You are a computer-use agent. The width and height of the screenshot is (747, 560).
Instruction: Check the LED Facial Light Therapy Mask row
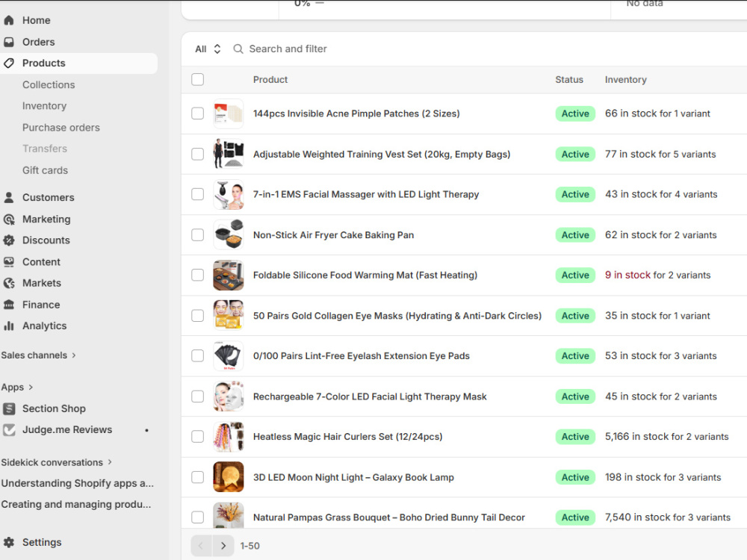198,396
